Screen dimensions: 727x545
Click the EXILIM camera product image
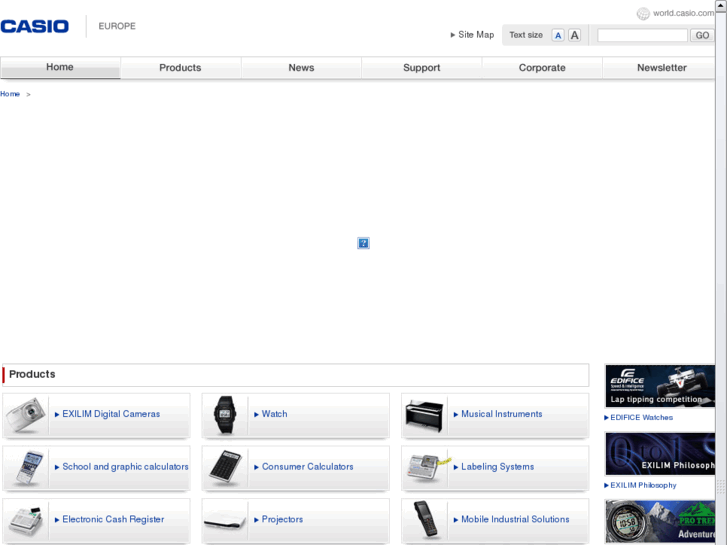tap(26, 414)
